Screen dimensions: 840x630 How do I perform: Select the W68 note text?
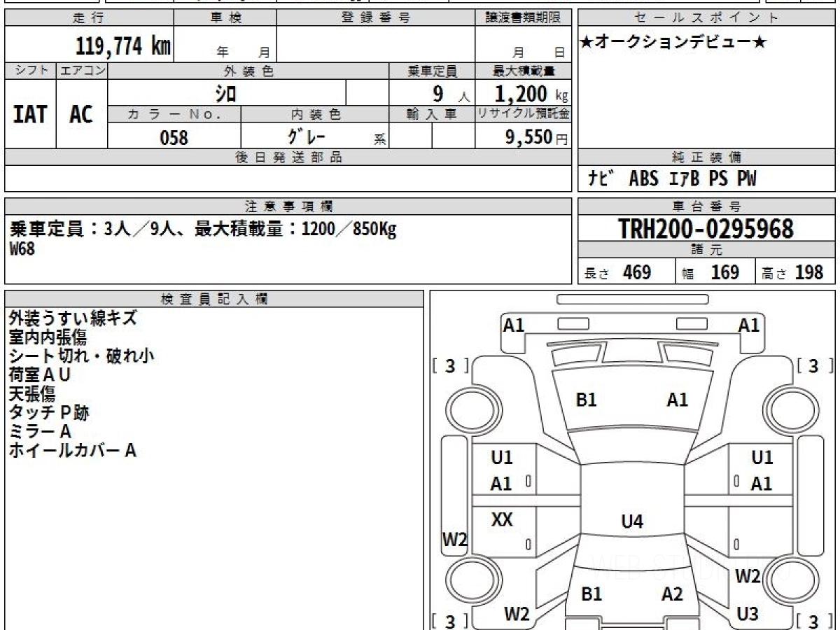tap(22, 248)
